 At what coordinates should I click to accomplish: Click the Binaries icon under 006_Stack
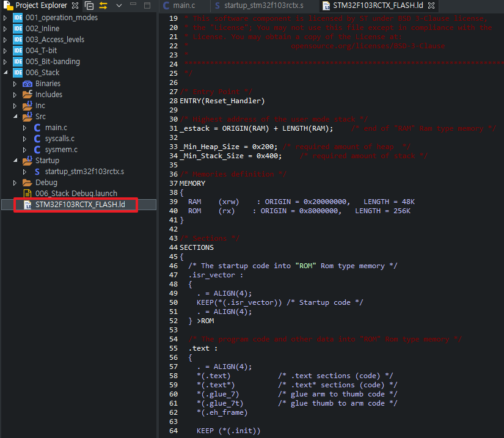click(27, 84)
